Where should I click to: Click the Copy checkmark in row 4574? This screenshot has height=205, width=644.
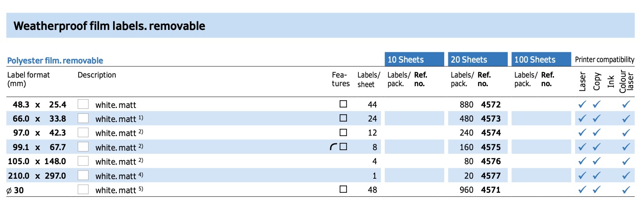tap(597, 133)
